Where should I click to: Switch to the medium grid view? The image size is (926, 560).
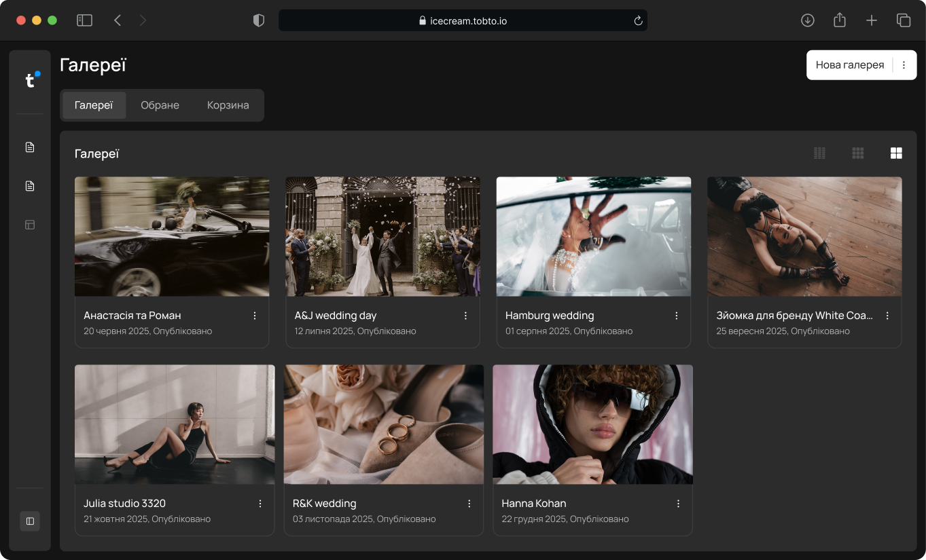point(858,153)
